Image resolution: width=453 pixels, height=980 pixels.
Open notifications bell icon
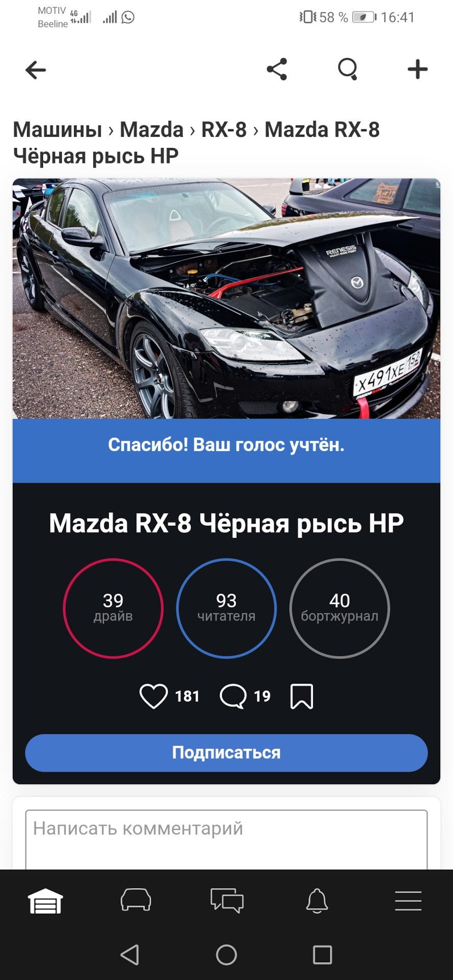(x=317, y=901)
